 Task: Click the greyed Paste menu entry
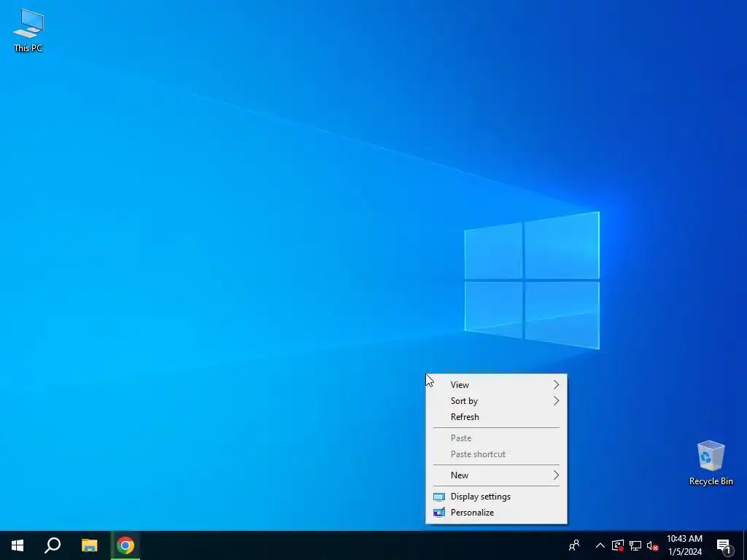496,438
